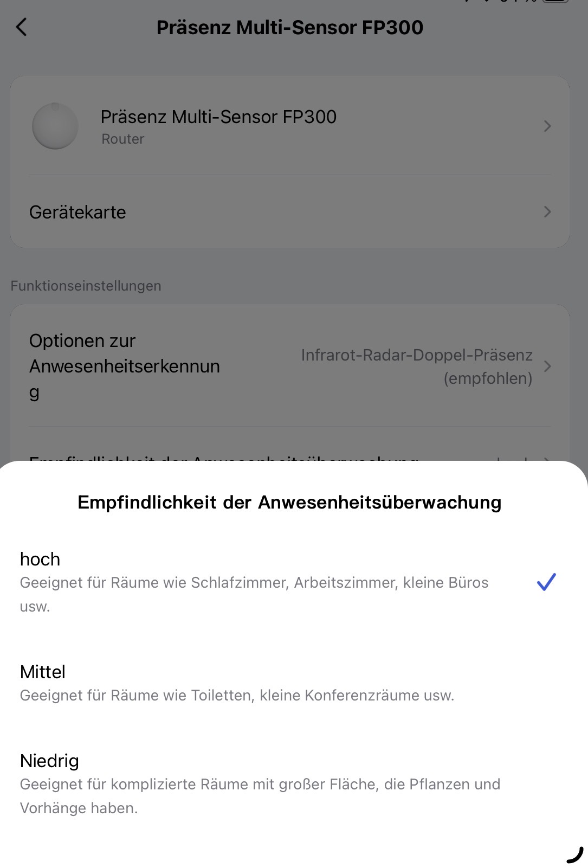Tap sheet title Empfindlichkeit der Anwesenheitsüberwachung
This screenshot has width=588, height=868.
tap(289, 503)
